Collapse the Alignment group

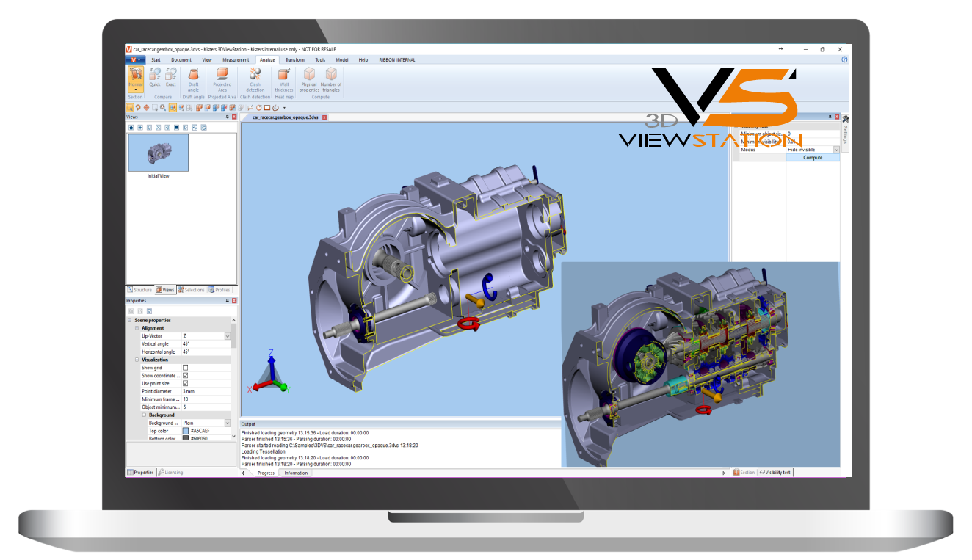[137, 328]
